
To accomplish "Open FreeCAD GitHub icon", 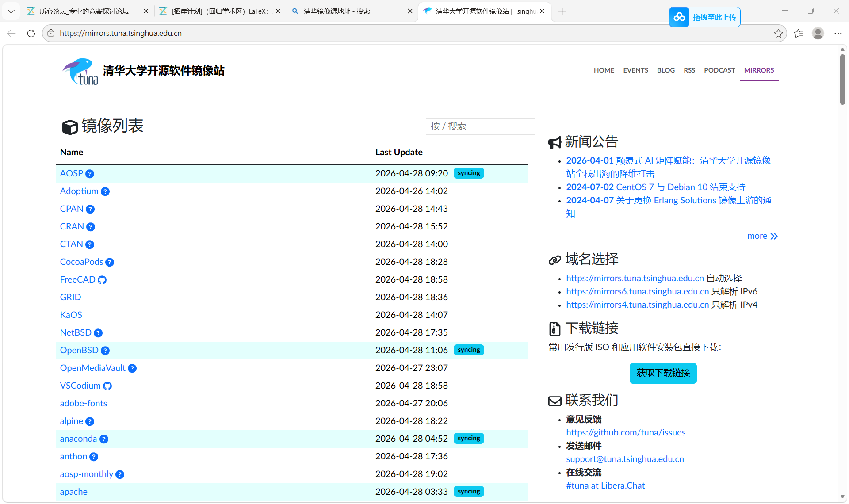I will (102, 280).
